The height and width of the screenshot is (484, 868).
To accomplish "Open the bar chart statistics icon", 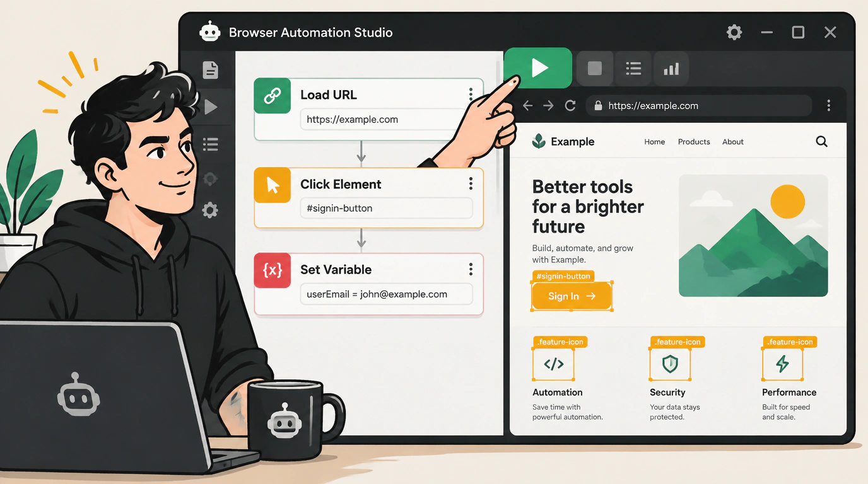I will click(x=671, y=68).
